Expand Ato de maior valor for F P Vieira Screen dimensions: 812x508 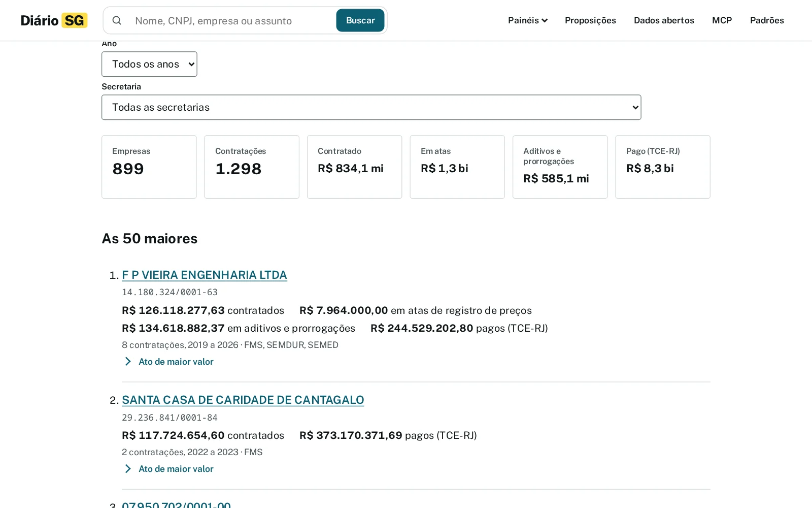coord(169,362)
